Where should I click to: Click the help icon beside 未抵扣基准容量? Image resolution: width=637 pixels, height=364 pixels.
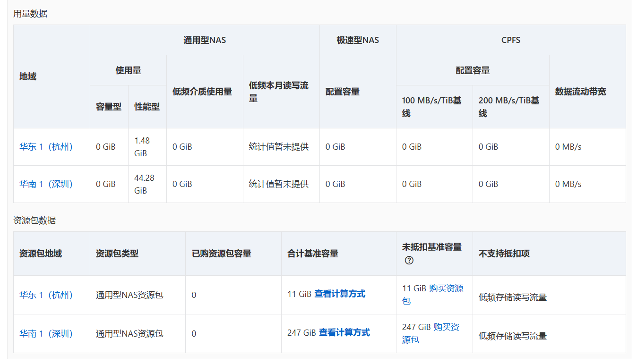(x=409, y=260)
